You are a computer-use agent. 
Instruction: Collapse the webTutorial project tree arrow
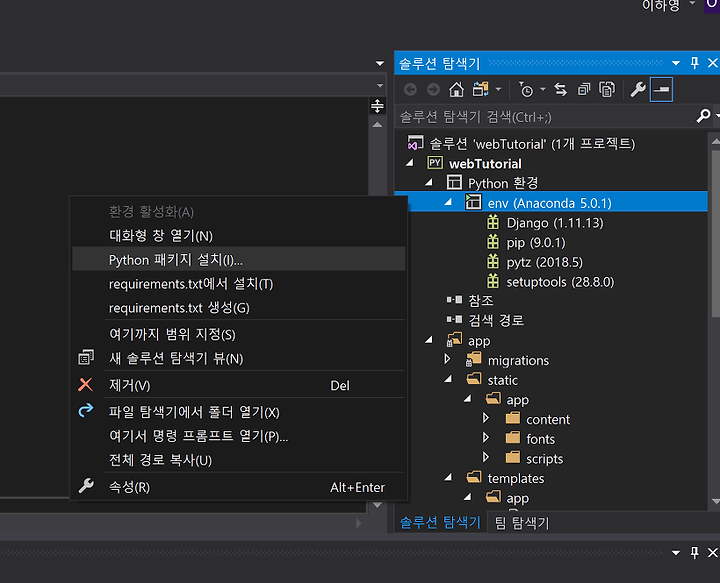click(410, 163)
